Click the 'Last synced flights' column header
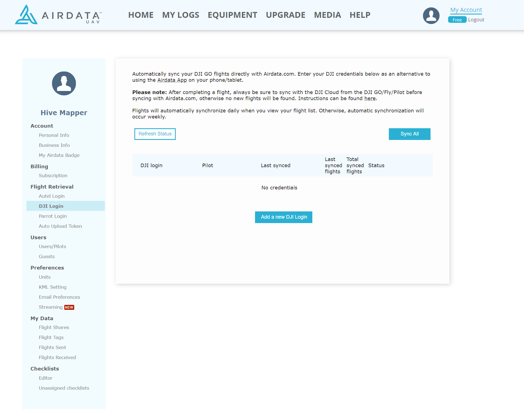Viewport: 524px width, 420px height. tap(333, 165)
